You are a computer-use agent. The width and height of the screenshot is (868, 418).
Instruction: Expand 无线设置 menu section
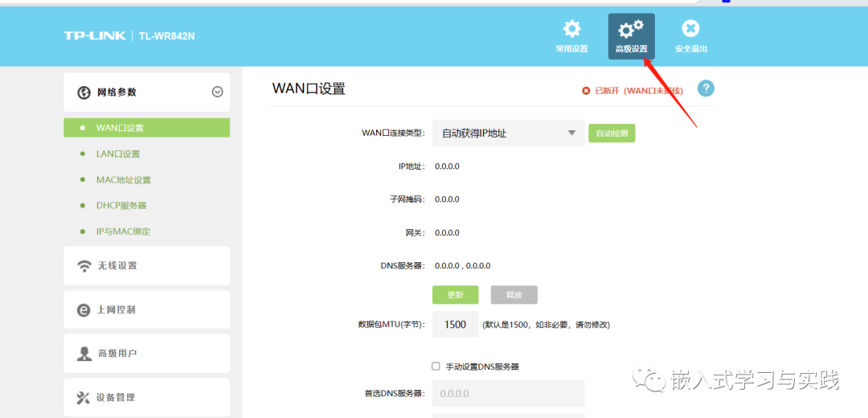tap(147, 266)
